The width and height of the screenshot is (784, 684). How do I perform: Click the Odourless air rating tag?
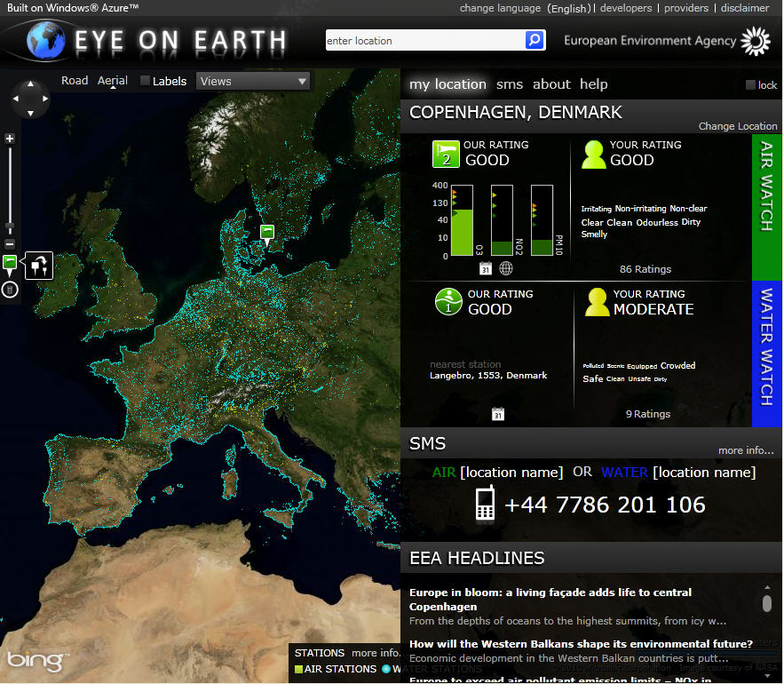coord(656,222)
